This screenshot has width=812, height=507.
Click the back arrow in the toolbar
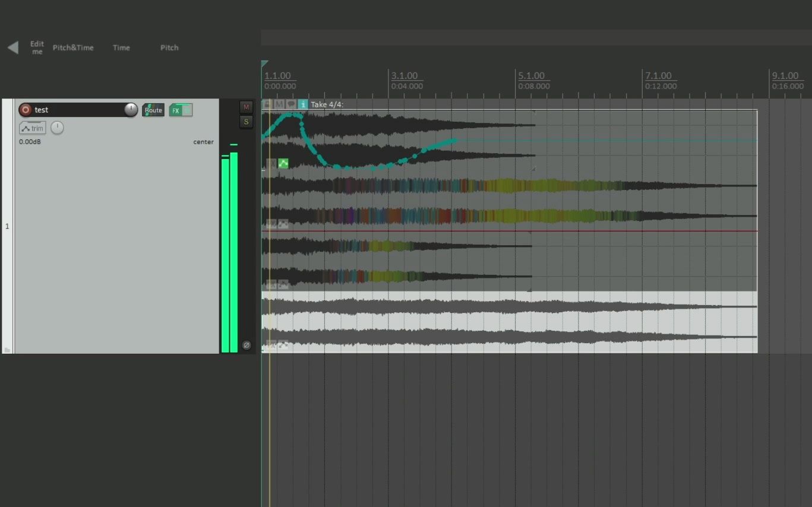click(13, 47)
